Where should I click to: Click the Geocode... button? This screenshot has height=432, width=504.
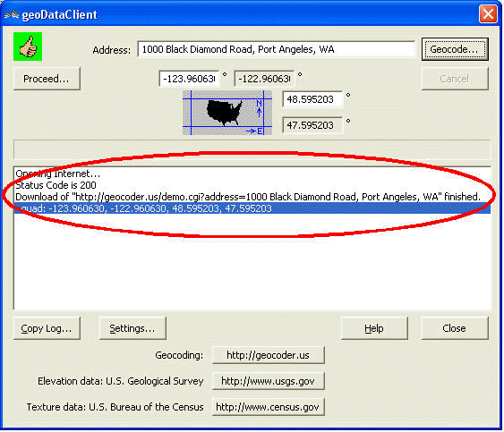[x=455, y=49]
